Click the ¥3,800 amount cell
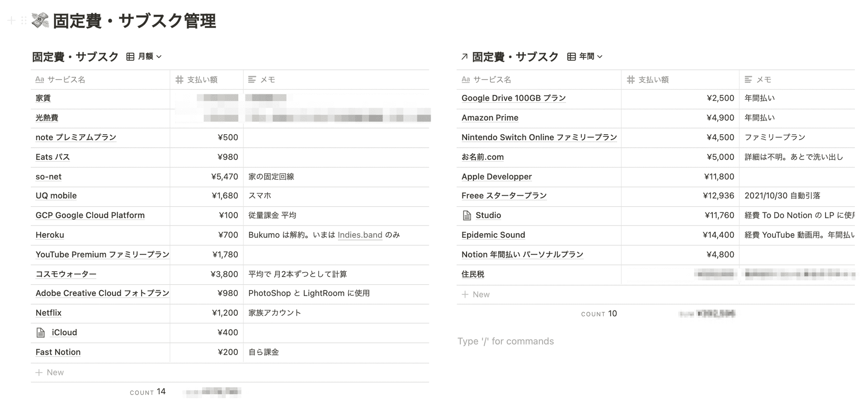868x408 pixels. point(207,274)
